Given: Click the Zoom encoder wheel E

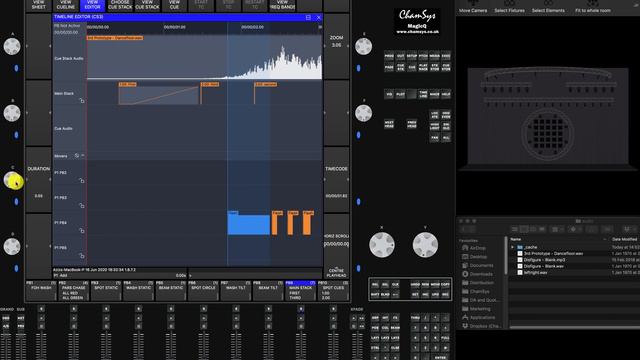Looking at the screenshot, I should (363, 46).
